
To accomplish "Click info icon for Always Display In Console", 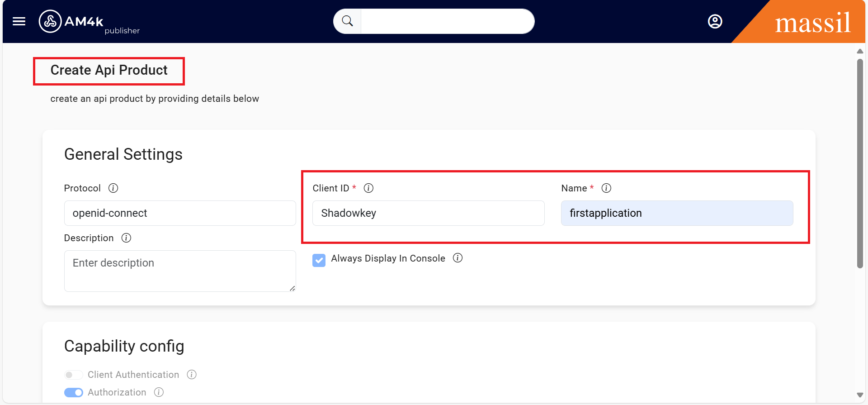I will pos(458,258).
